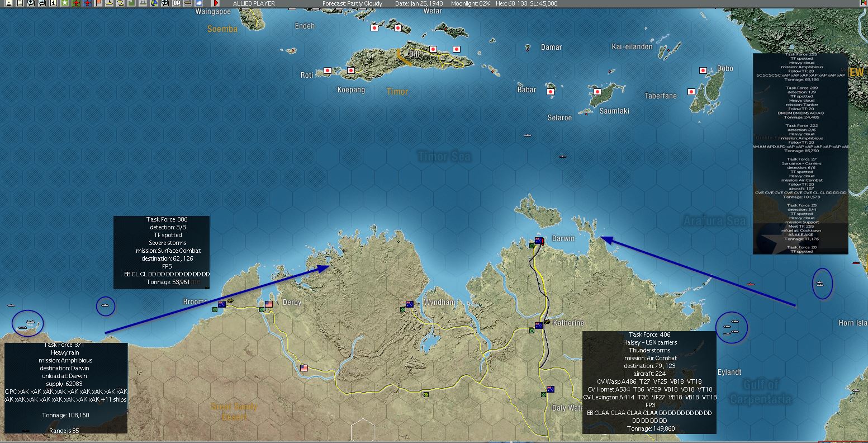Screen dimensions: 868x443
Task: Click the 'Hex: 68 133' coordinate readout
Action: [x=513, y=3]
